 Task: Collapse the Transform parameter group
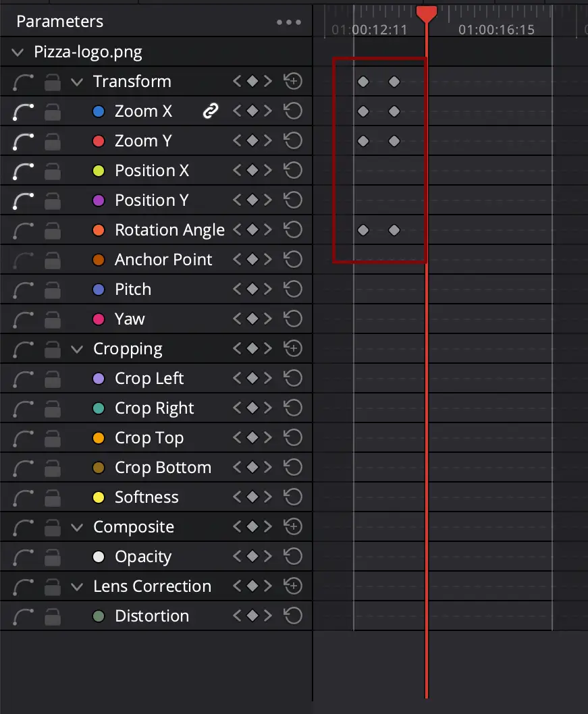tap(77, 82)
